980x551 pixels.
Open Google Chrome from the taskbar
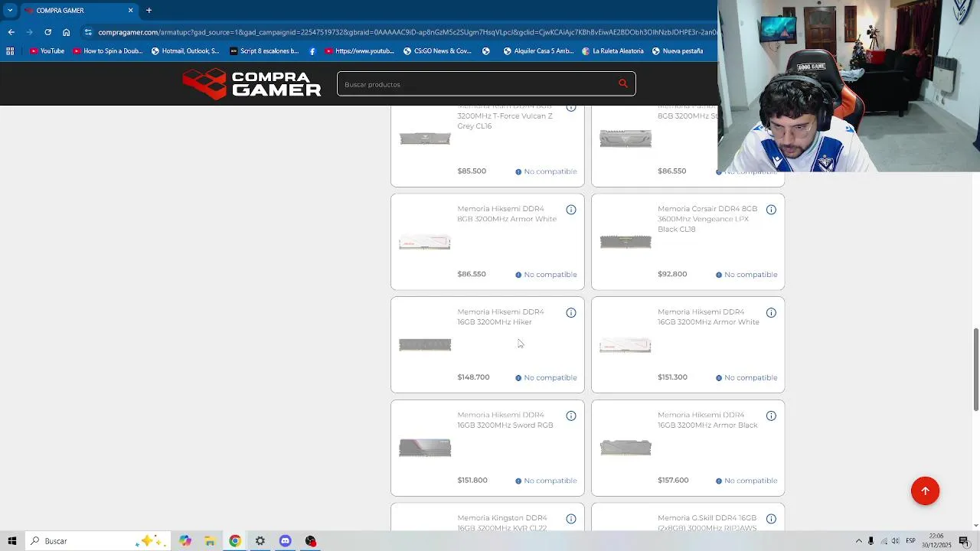[x=235, y=541]
